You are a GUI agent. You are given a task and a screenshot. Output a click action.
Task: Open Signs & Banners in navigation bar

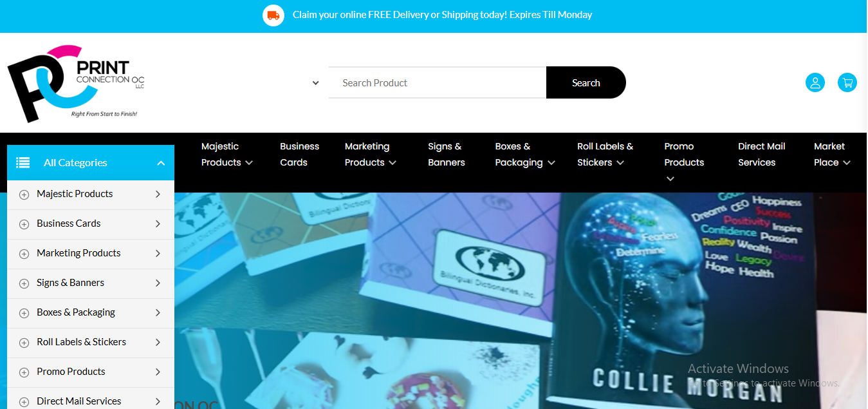click(x=447, y=155)
